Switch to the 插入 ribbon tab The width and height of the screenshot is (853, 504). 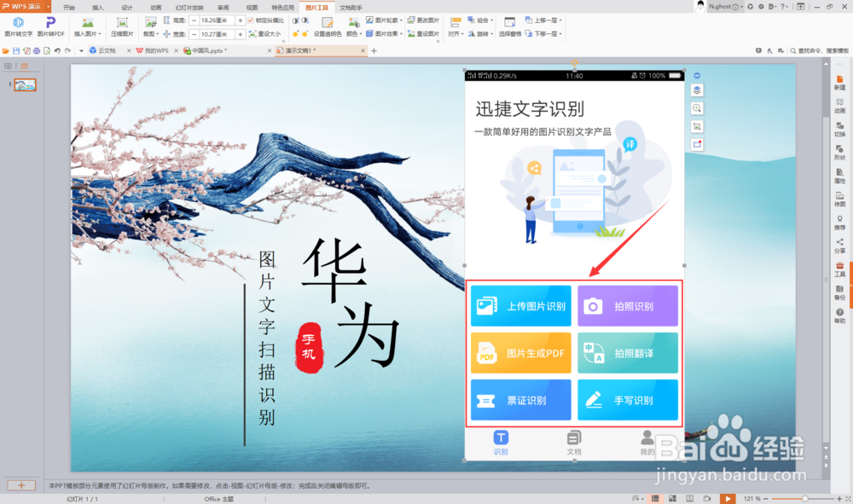pyautogui.click(x=98, y=8)
